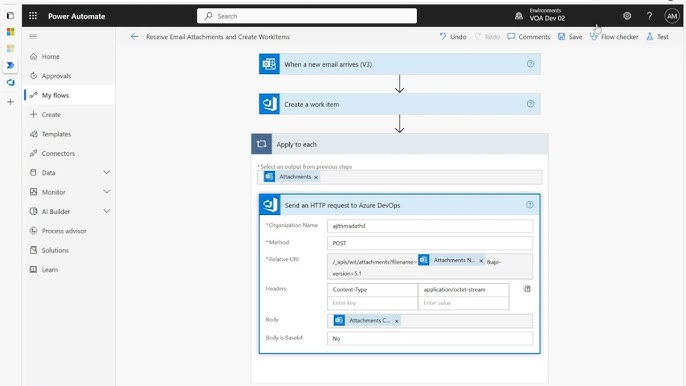
Task: Collapse the left navigation hamburger menu
Action: tap(33, 36)
